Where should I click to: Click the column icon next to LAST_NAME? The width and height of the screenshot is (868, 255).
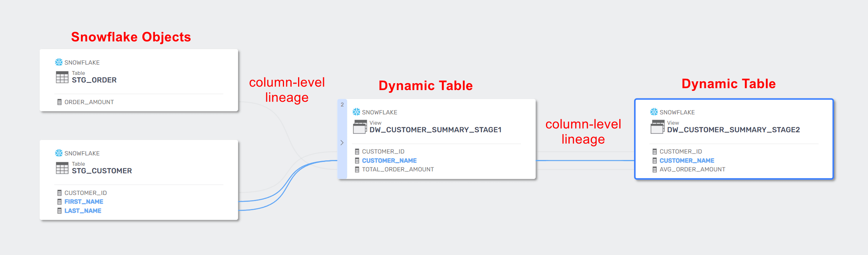pos(59,211)
